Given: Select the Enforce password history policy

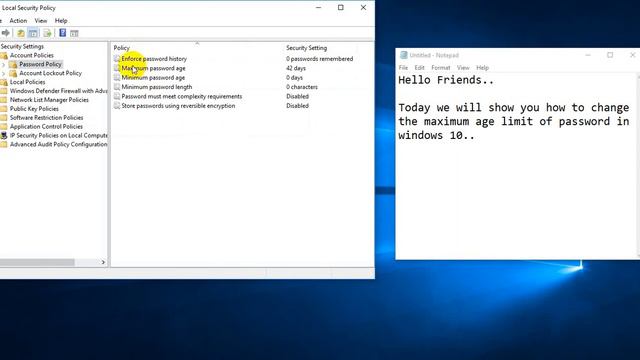Looking at the screenshot, I should (154, 59).
